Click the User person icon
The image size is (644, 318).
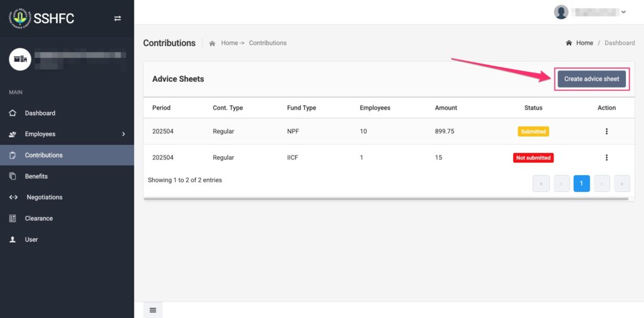[x=13, y=239]
